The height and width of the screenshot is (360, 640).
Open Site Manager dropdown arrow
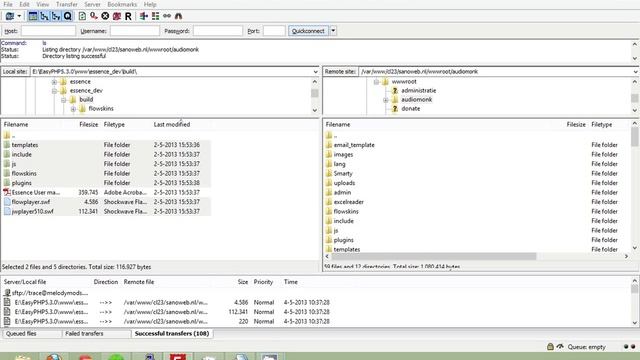tap(19, 16)
